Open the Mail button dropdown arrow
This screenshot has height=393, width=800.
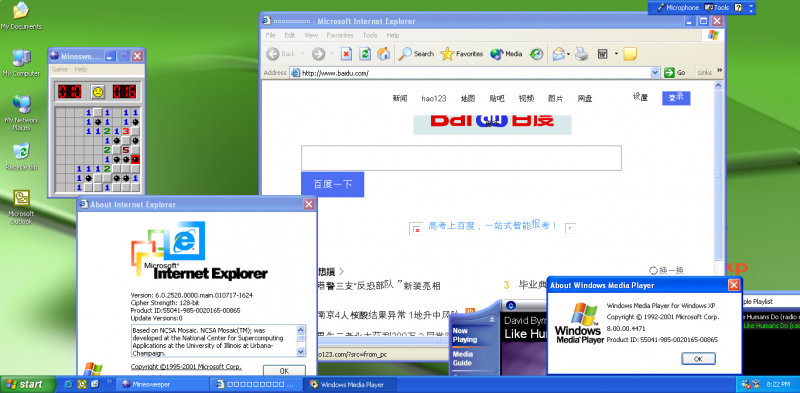coord(568,54)
